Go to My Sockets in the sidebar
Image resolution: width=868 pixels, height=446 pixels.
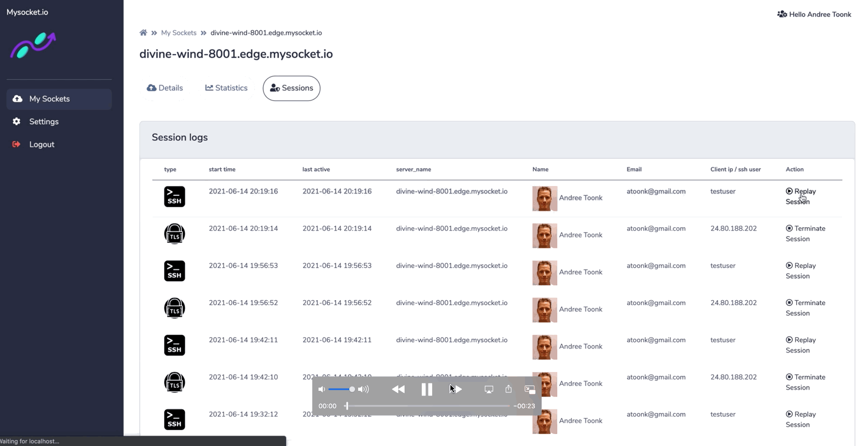coord(59,99)
